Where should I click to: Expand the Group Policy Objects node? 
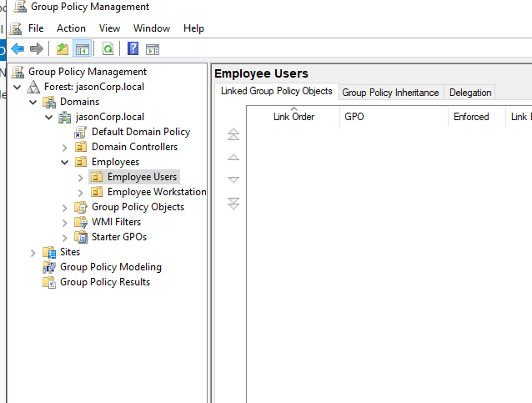(65, 207)
